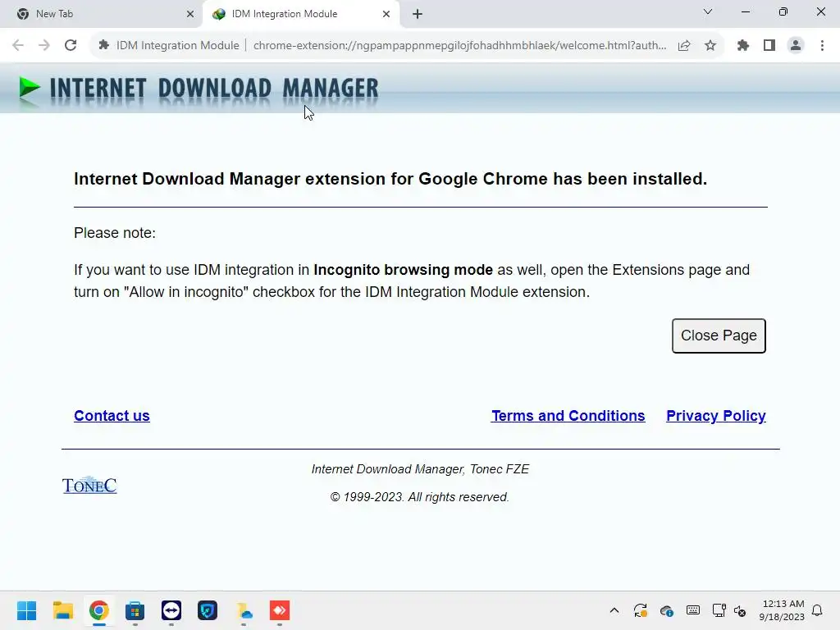The height and width of the screenshot is (630, 840).
Task: Click the sync update tray icon
Action: pos(641,610)
